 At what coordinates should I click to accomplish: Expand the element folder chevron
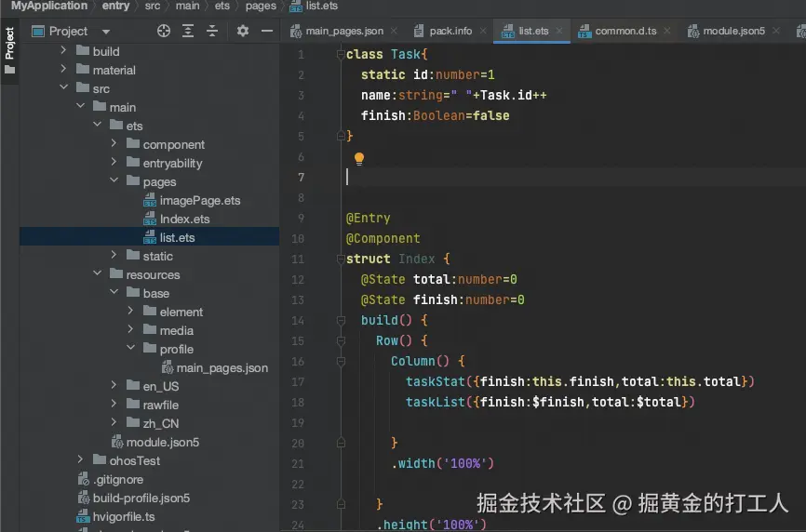click(x=130, y=311)
